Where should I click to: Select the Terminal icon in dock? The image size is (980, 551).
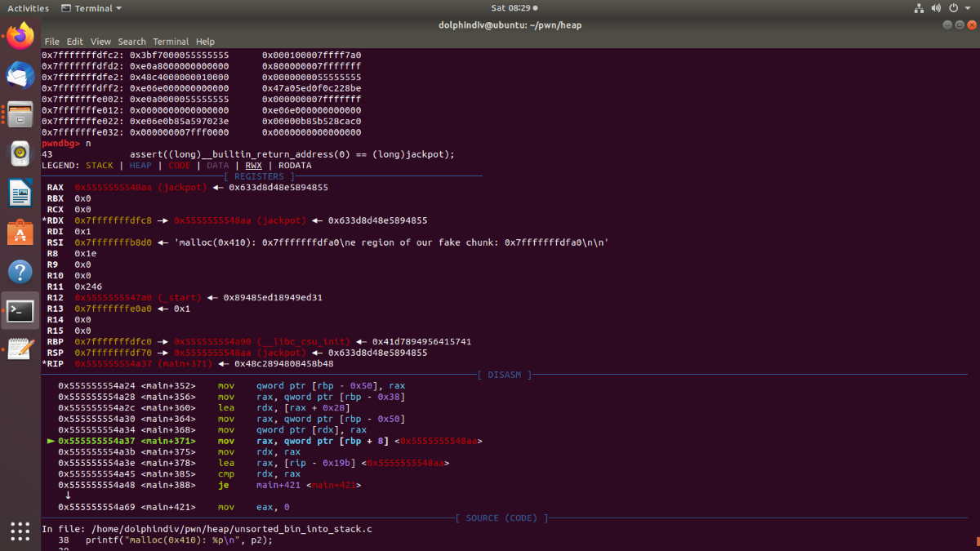point(20,310)
